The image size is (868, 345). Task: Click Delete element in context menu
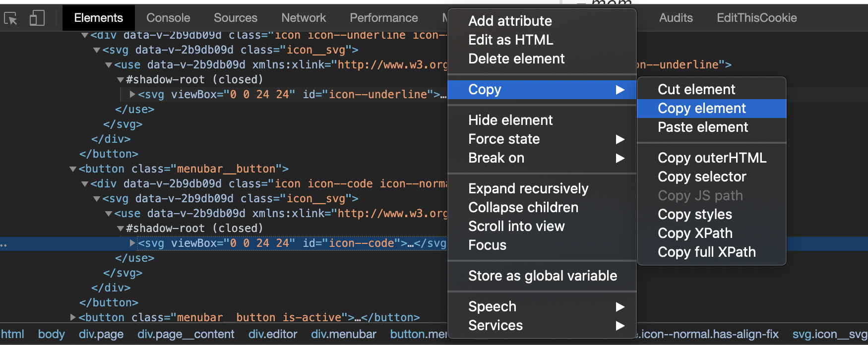(542, 58)
